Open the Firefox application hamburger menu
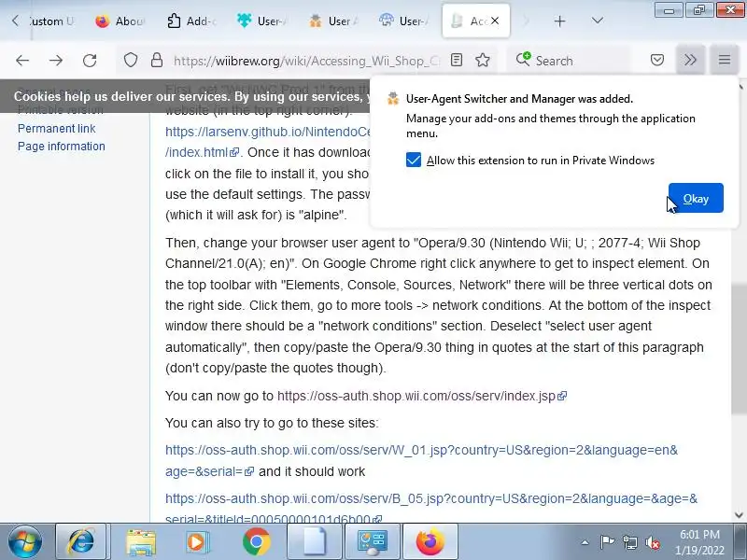This screenshot has height=560, width=747. [725, 60]
